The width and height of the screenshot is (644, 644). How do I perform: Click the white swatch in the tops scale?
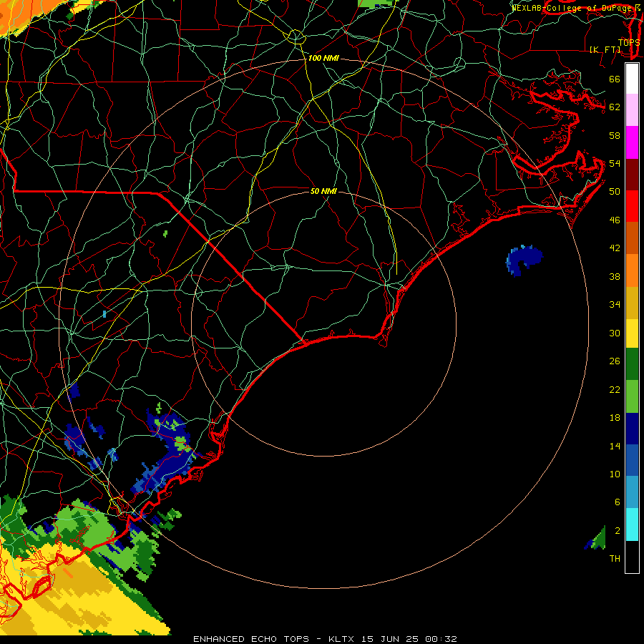[x=632, y=79]
